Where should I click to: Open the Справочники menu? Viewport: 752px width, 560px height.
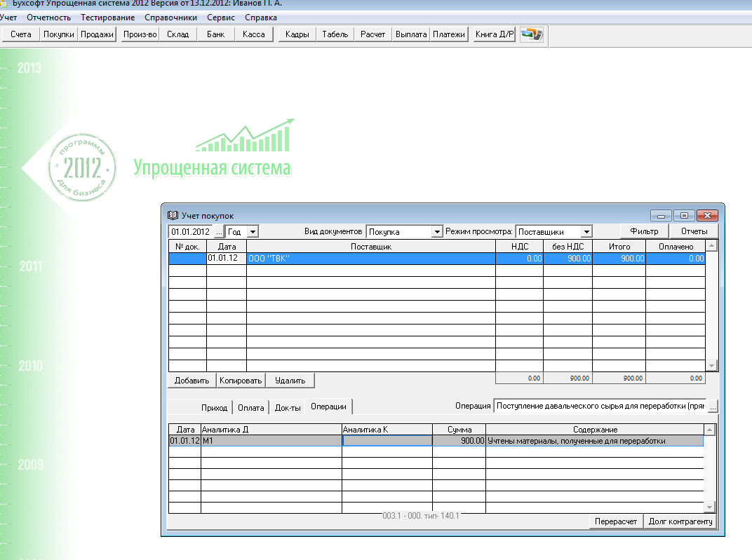click(x=170, y=18)
